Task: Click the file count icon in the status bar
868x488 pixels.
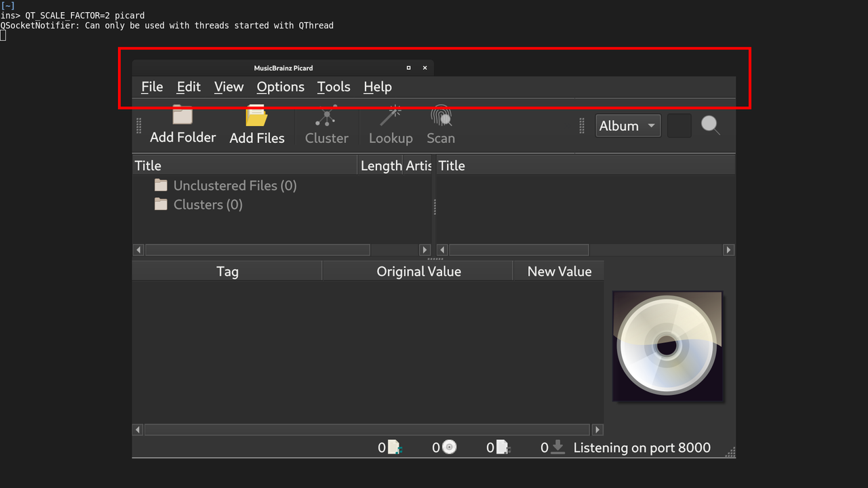Action: coord(394,447)
